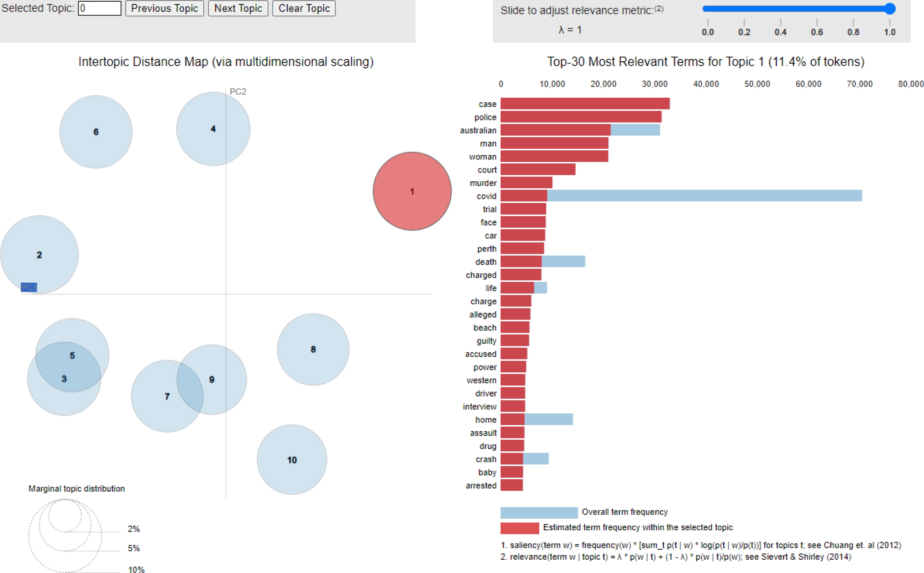924x573 pixels.
Task: Click topic circle 7's label
Action: click(167, 396)
